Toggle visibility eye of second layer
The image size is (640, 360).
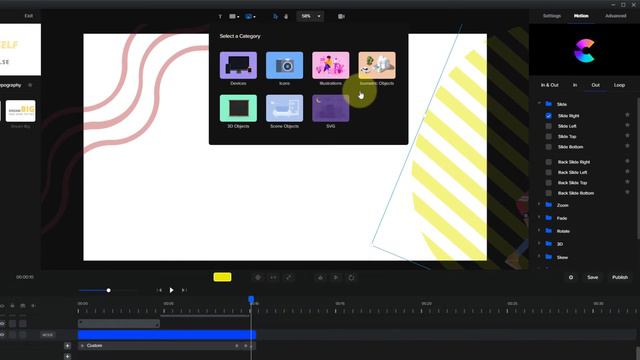(x=2, y=335)
